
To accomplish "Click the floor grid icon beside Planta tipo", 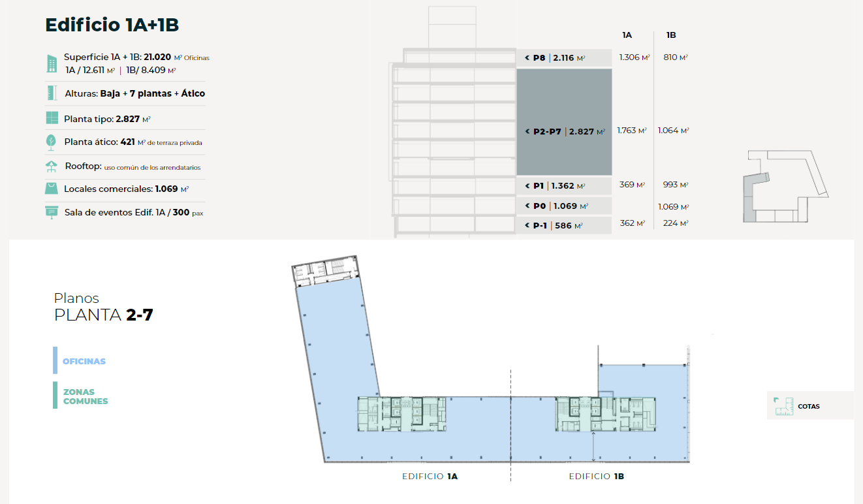I will 52,119.
